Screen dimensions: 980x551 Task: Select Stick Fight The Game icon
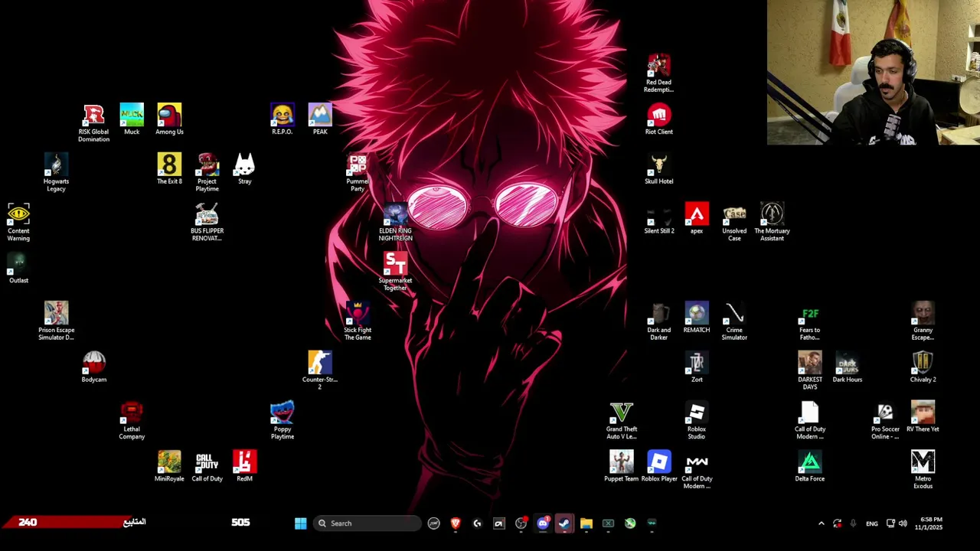click(358, 321)
